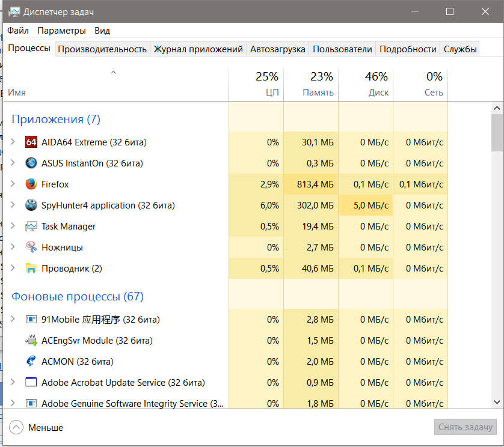Collapse details with the Меньше arrow button
This screenshot has height=447, width=504.
17,428
